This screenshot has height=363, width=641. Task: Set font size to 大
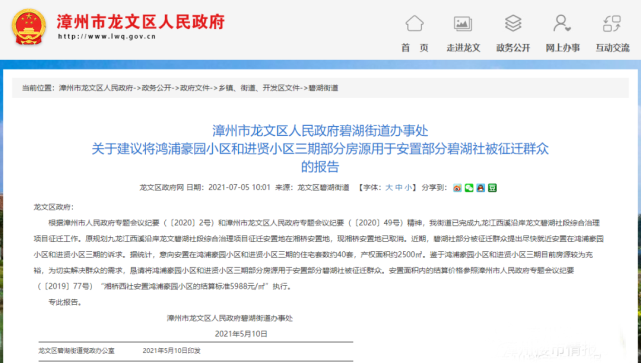pyautogui.click(x=389, y=188)
